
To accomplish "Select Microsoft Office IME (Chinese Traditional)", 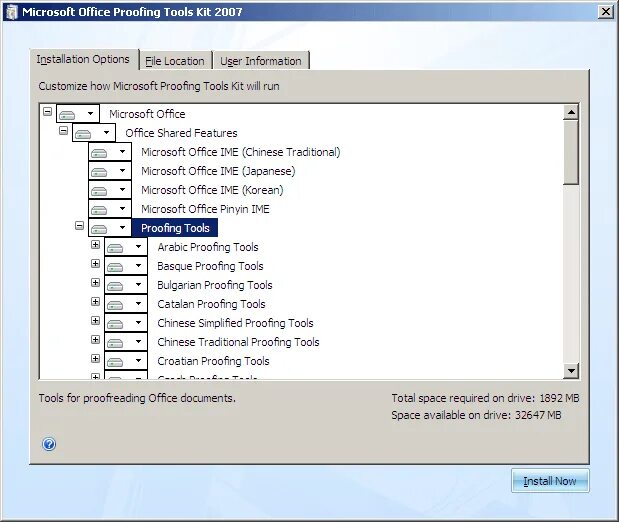I will pos(241,152).
